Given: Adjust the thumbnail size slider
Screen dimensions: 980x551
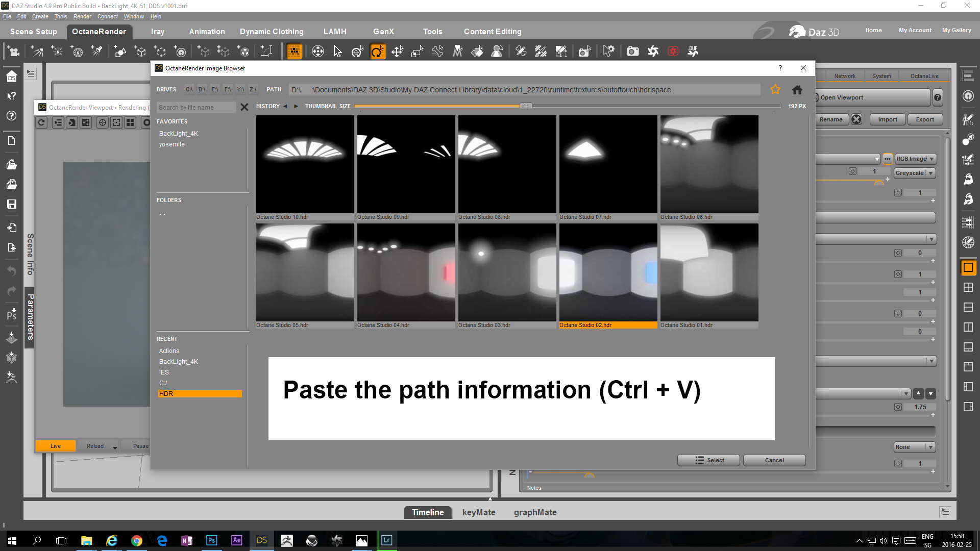Looking at the screenshot, I should [526, 106].
